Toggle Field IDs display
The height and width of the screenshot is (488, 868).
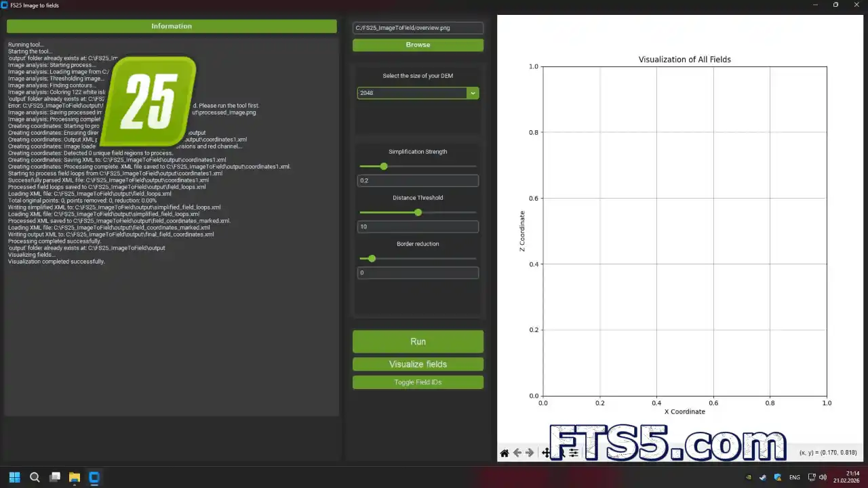418,382
